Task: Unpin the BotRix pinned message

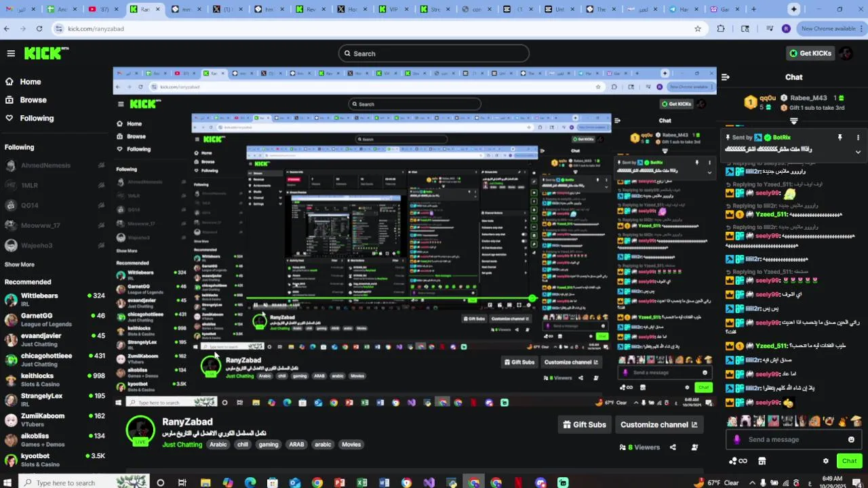Action: 840,138
